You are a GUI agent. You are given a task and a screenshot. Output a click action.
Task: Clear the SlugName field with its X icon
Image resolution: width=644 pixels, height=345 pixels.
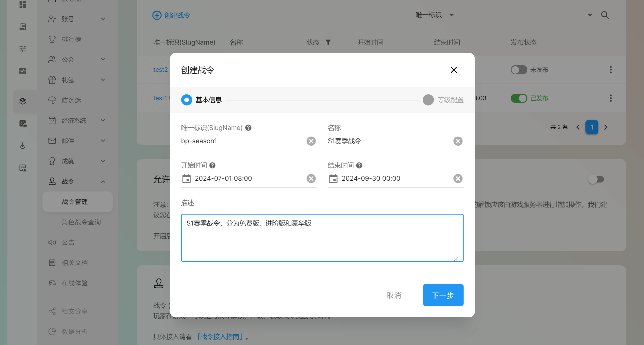(311, 141)
